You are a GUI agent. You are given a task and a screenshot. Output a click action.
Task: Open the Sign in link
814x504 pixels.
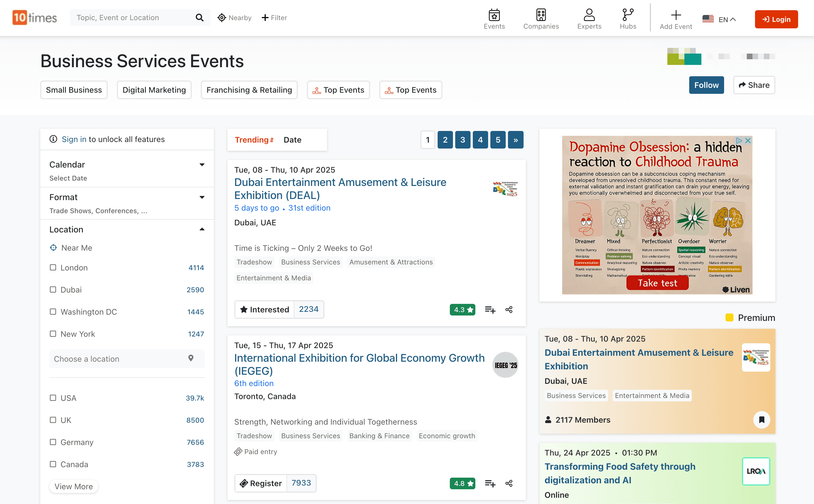tap(74, 139)
